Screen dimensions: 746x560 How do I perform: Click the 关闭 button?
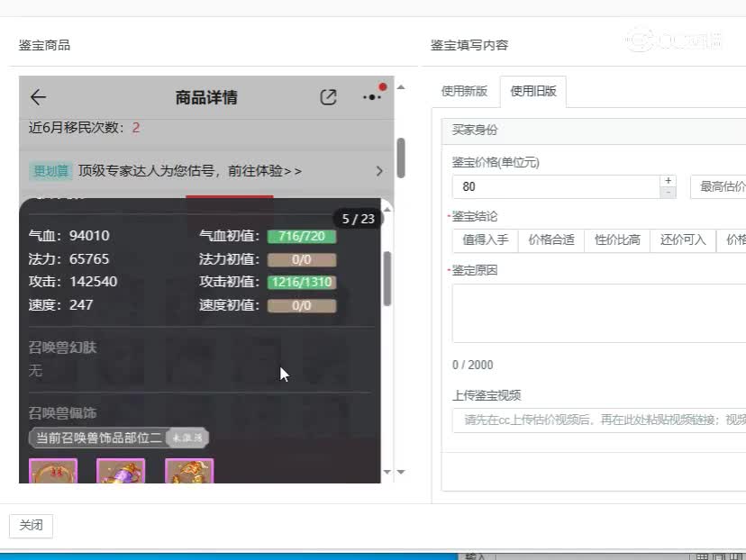click(x=31, y=525)
